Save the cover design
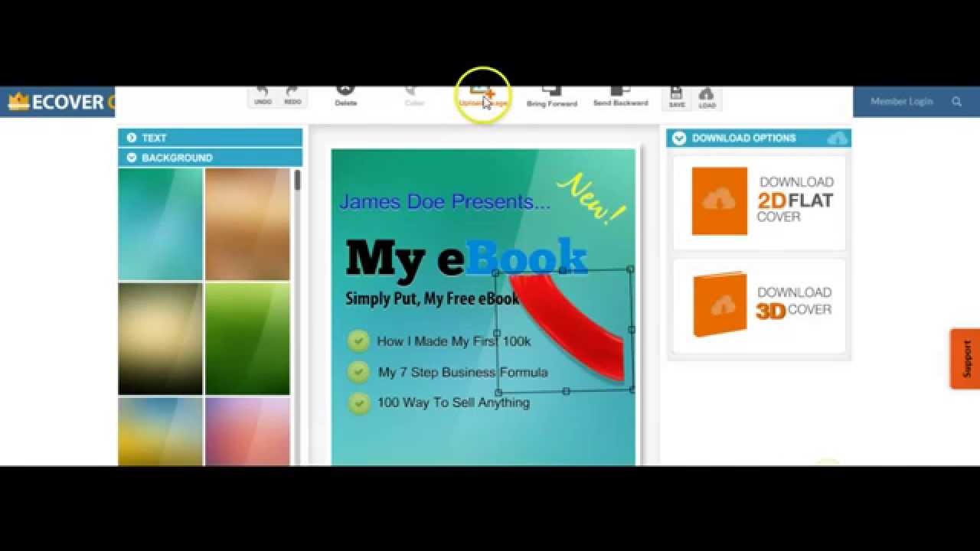 point(677,97)
